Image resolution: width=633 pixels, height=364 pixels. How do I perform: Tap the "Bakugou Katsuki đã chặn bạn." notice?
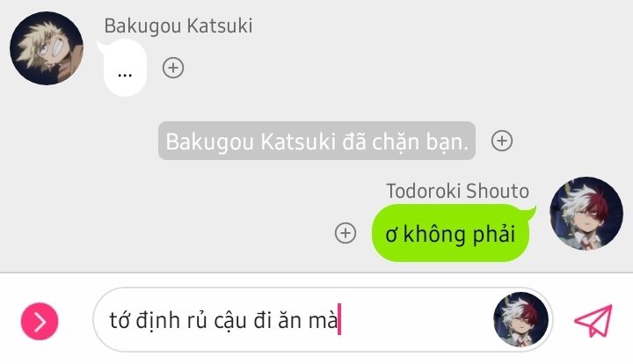pos(316,141)
